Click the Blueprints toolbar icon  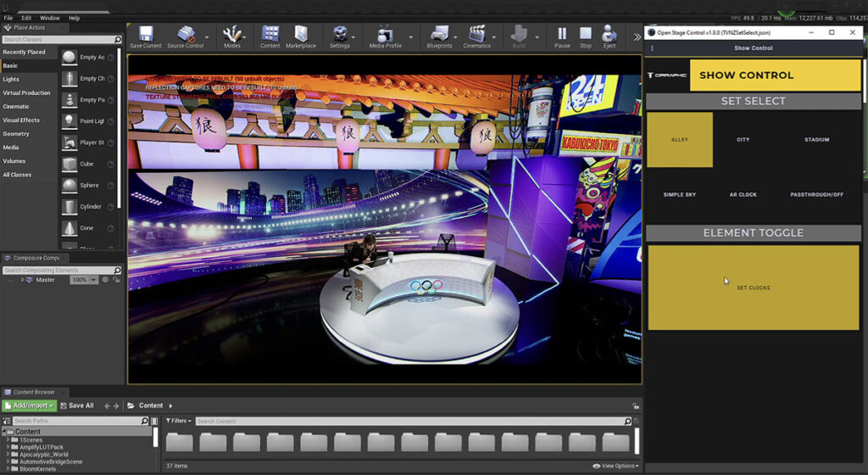pos(439,36)
